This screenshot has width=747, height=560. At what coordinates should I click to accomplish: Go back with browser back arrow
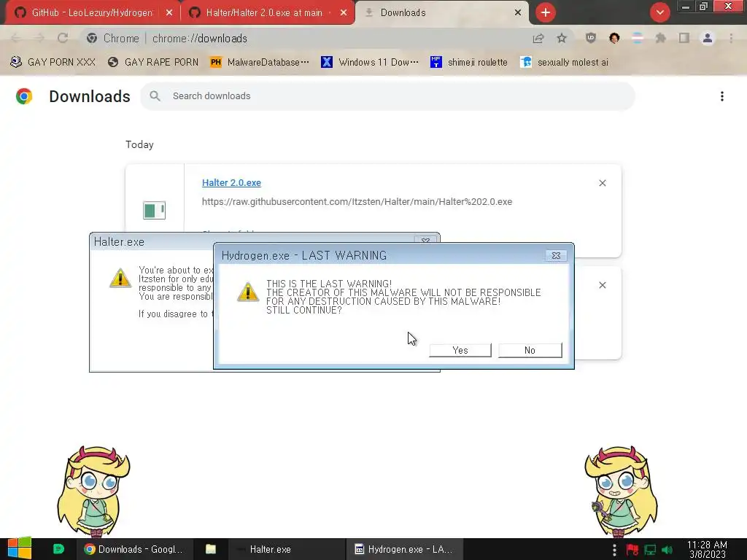tap(16, 38)
